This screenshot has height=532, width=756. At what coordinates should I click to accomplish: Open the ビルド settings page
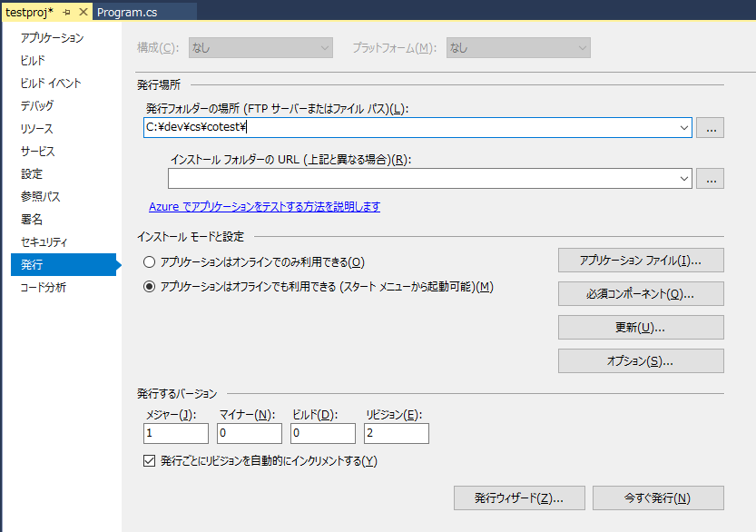[x=33, y=60]
